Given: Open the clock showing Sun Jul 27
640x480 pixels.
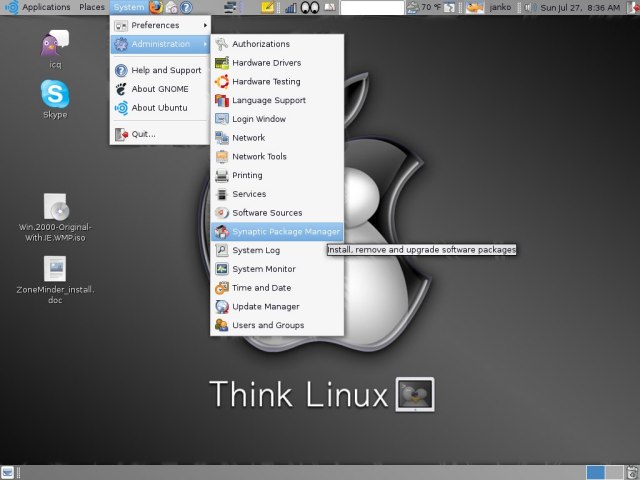Looking at the screenshot, I should click(x=580, y=7).
